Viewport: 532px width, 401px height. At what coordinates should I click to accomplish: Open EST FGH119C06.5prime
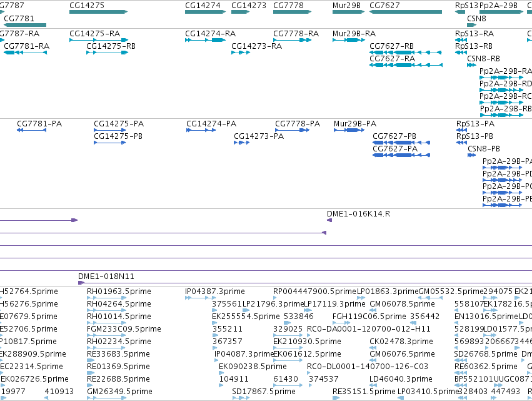[x=369, y=317]
